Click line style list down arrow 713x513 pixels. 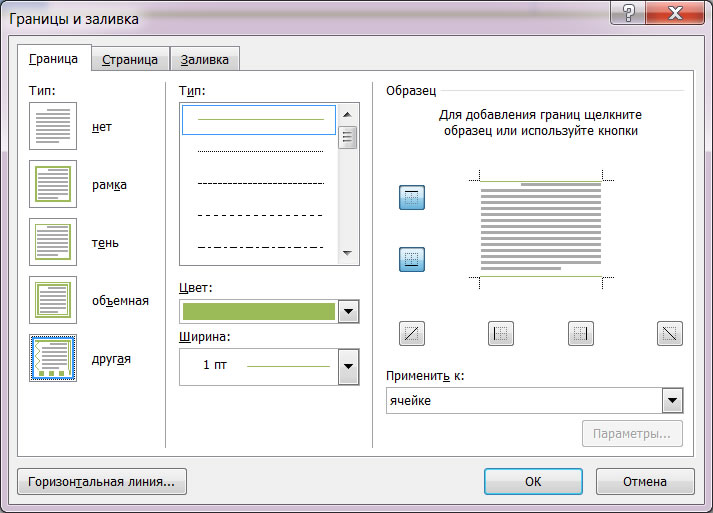347,253
